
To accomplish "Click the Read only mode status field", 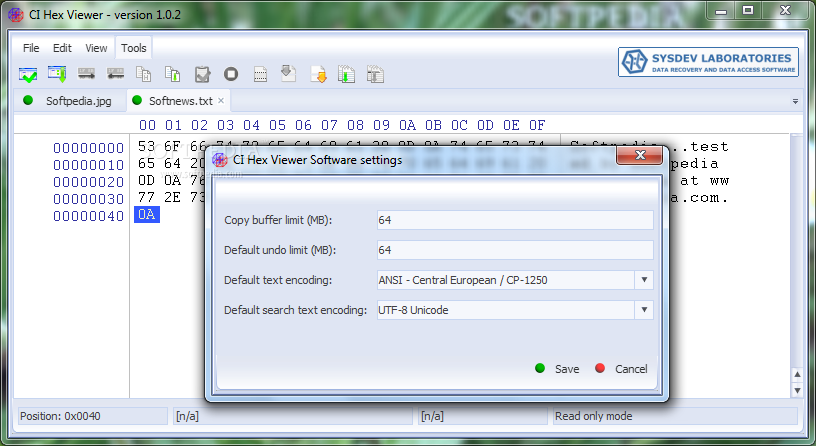I will coord(675,416).
